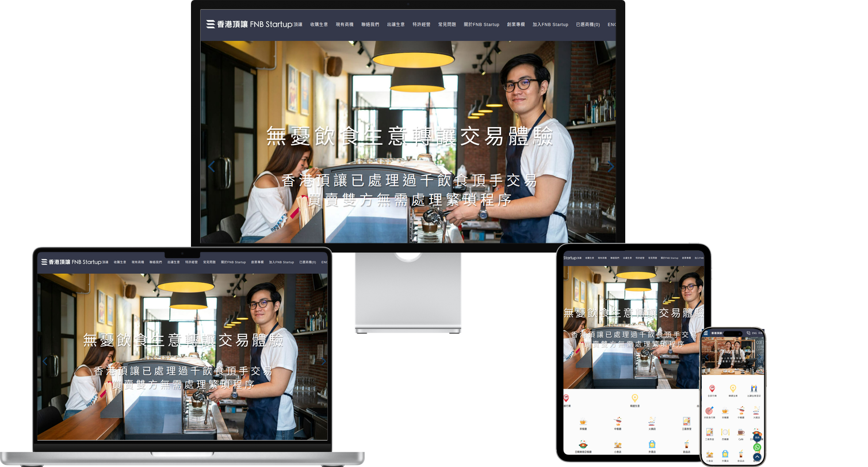Click previous carousel arrow on laptop screen
The image size is (868, 467).
(45, 362)
